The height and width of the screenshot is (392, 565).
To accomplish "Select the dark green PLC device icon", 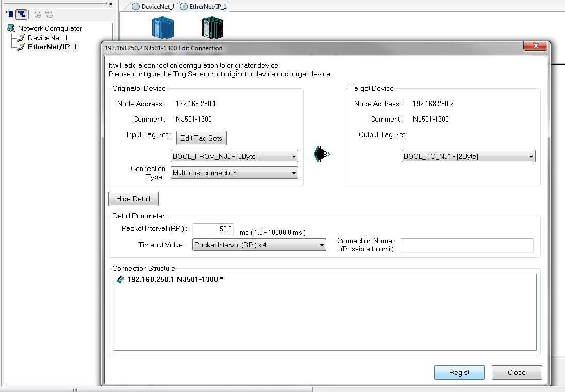I will [x=212, y=28].
